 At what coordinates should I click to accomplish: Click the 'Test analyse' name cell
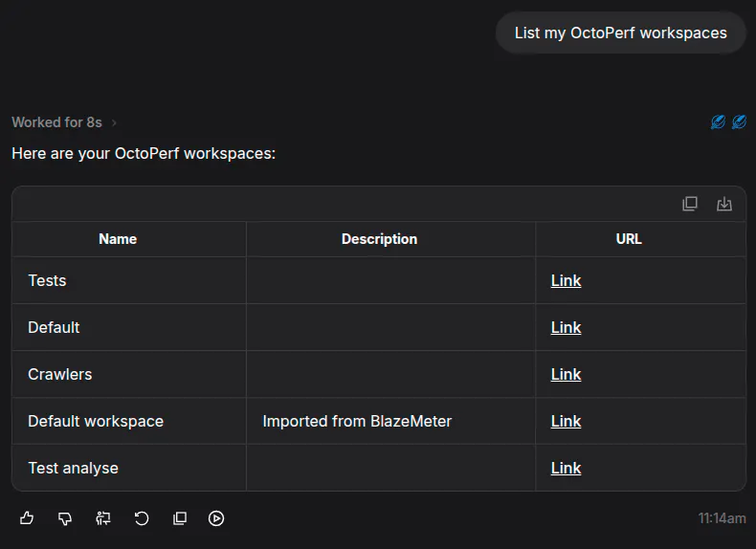coord(129,468)
